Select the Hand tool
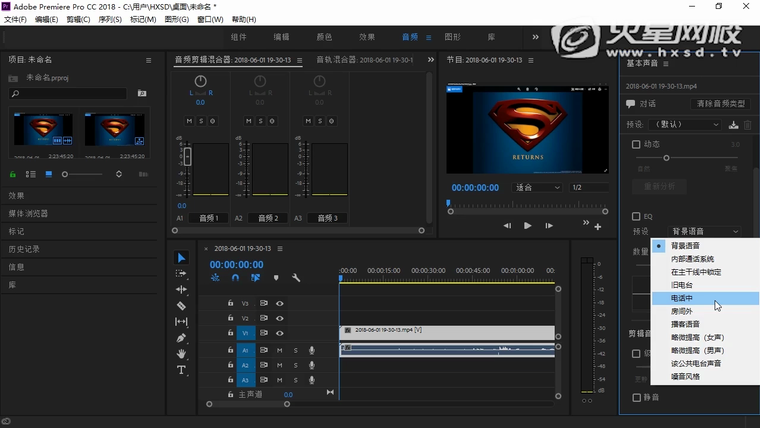760x428 pixels. (181, 354)
